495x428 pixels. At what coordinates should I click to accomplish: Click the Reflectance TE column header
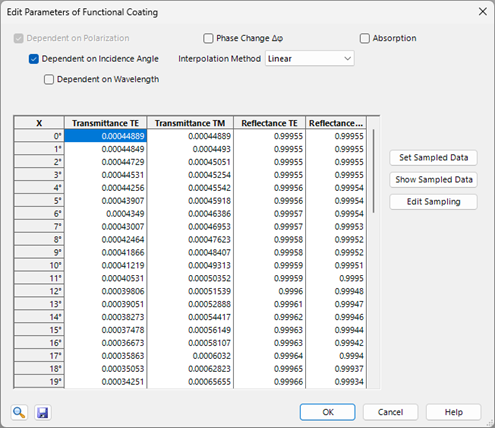pos(270,123)
